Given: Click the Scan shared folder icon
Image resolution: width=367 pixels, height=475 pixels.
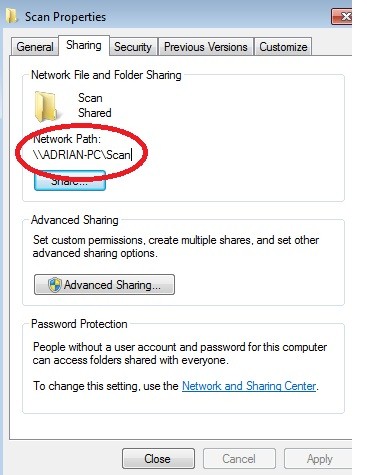Looking at the screenshot, I should click(x=46, y=106).
